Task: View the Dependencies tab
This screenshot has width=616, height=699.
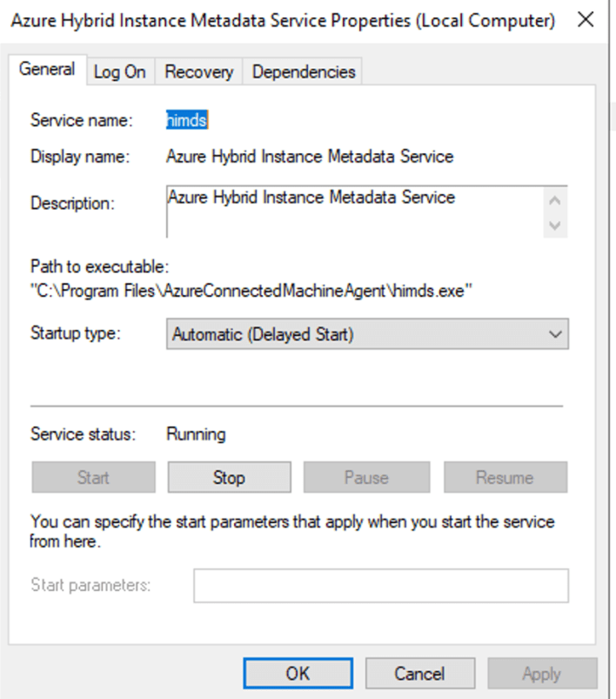Action: point(302,71)
